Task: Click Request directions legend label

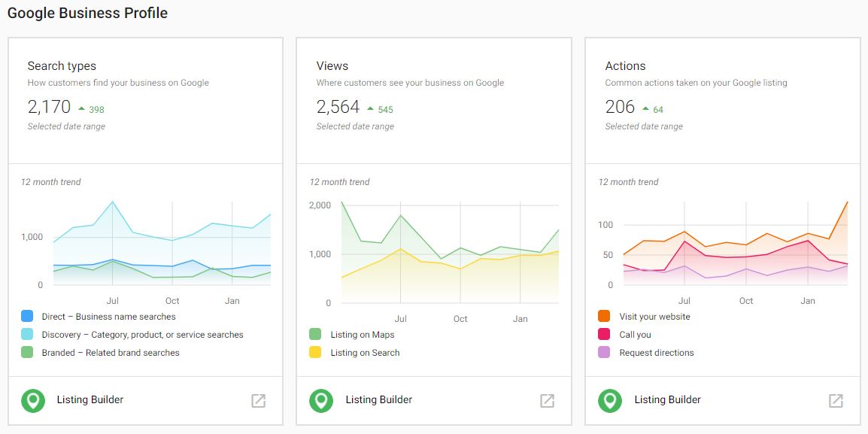Action: (656, 353)
